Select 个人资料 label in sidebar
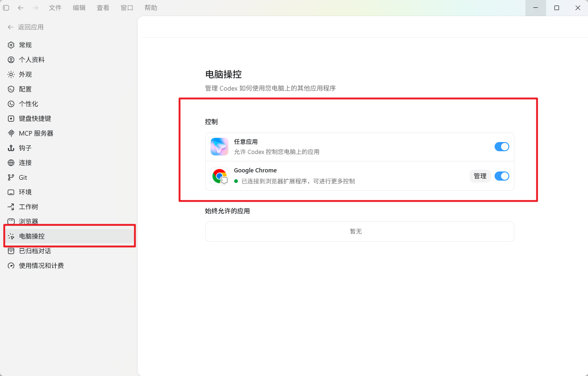Viewport: 588px width, 376px height. (32, 60)
